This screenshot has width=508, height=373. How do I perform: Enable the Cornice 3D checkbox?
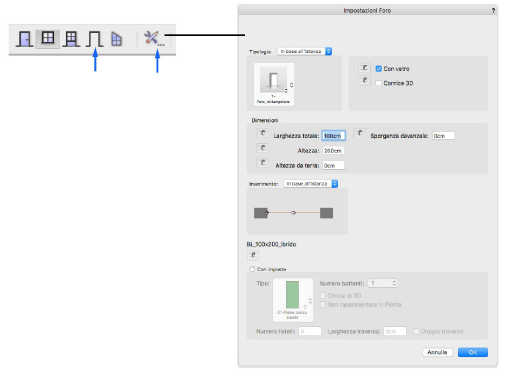378,83
